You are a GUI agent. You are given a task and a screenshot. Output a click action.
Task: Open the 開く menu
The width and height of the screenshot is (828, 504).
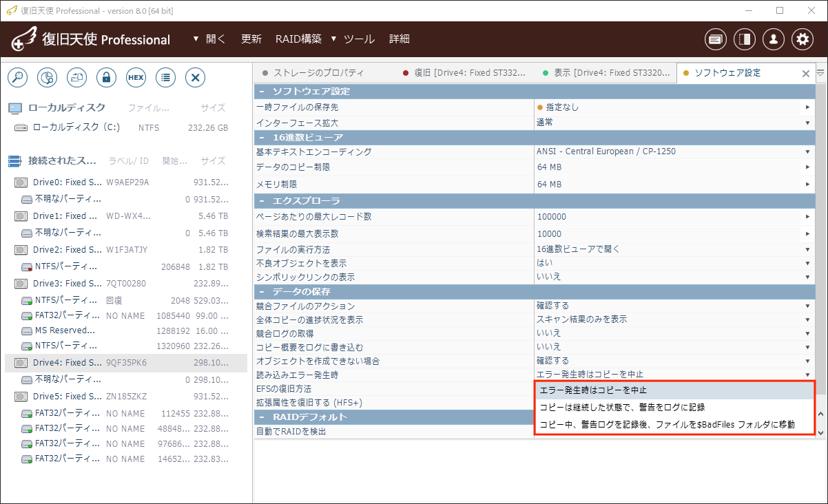point(209,39)
